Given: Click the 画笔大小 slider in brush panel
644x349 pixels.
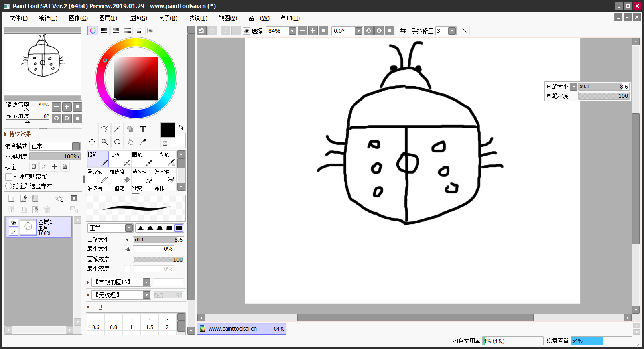Looking at the screenshot, I should 158,239.
